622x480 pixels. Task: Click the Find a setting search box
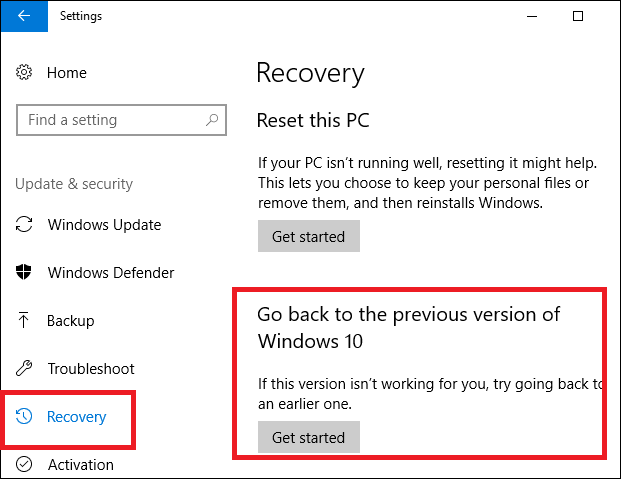121,120
